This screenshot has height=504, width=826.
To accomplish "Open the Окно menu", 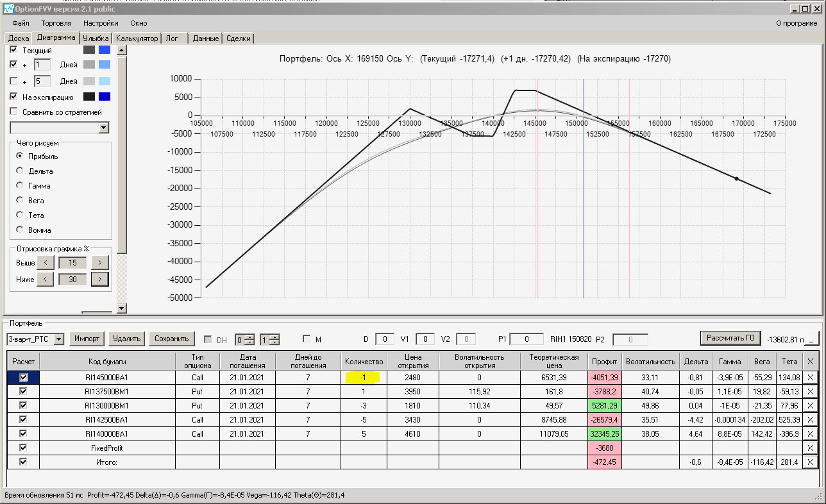I will (x=139, y=23).
